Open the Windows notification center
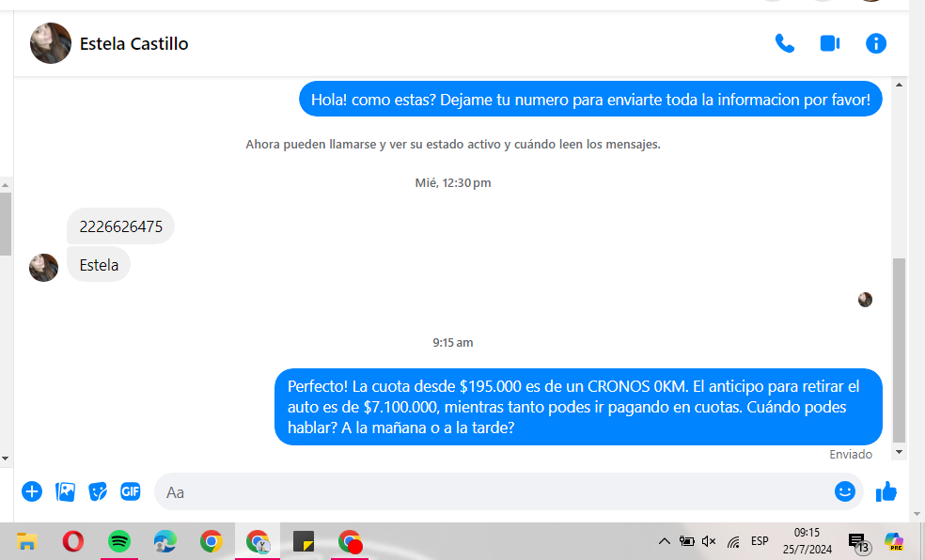The height and width of the screenshot is (560, 925). pyautogui.click(x=857, y=541)
